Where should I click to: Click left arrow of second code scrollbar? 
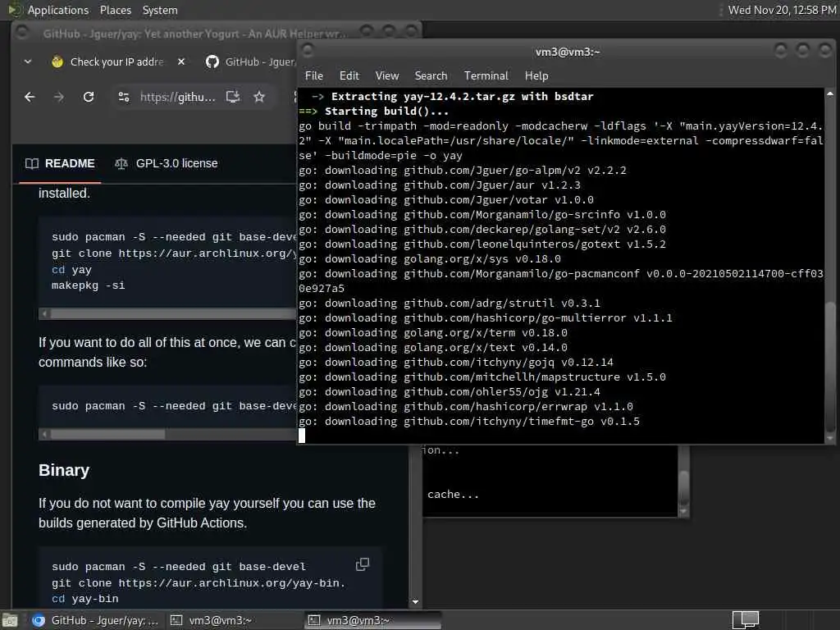pos(44,434)
